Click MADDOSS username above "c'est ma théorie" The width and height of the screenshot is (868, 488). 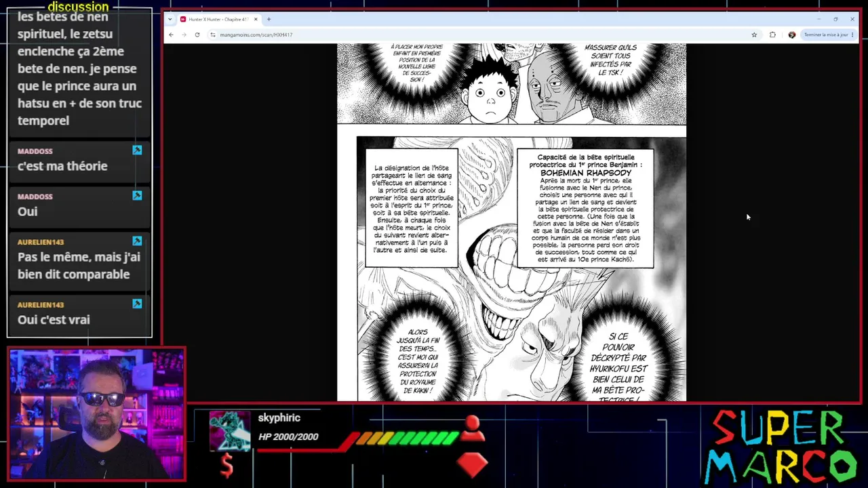pos(35,151)
